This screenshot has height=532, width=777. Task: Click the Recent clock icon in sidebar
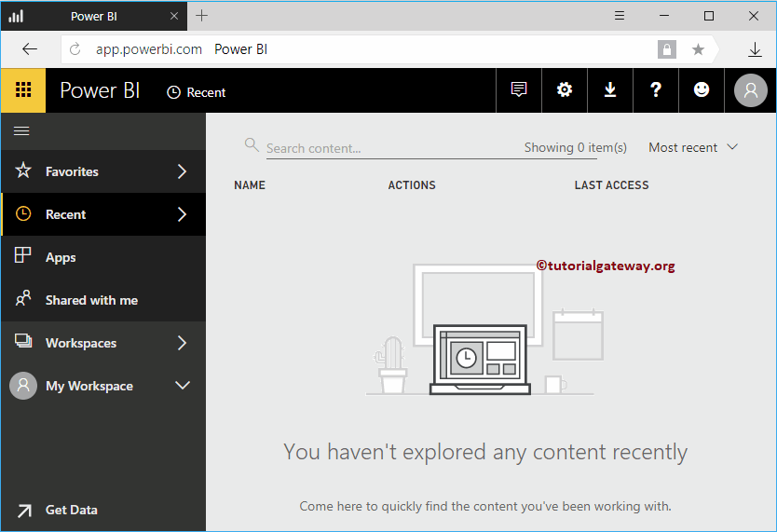click(x=22, y=213)
